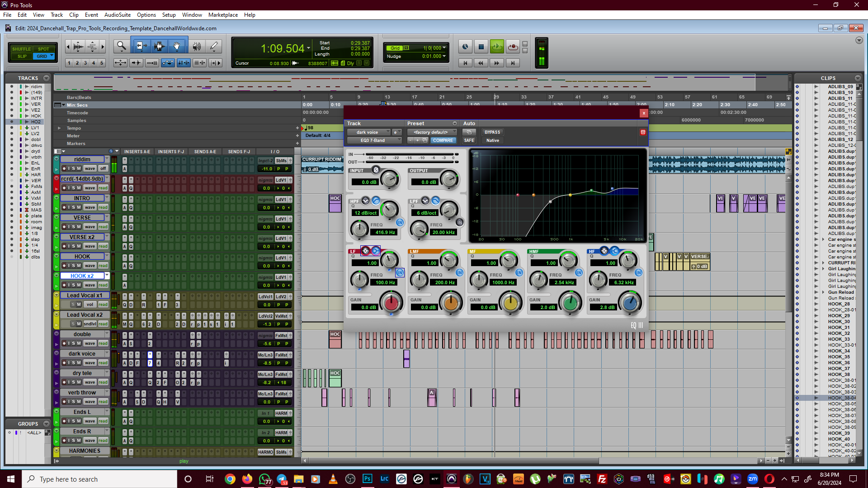Select the Grabber hand tool
The height and width of the screenshot is (488, 868).
coord(177,46)
